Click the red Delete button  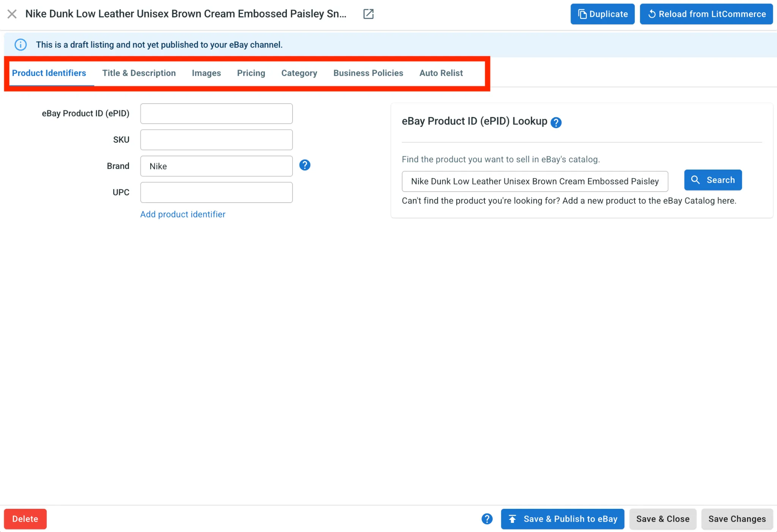(x=25, y=519)
